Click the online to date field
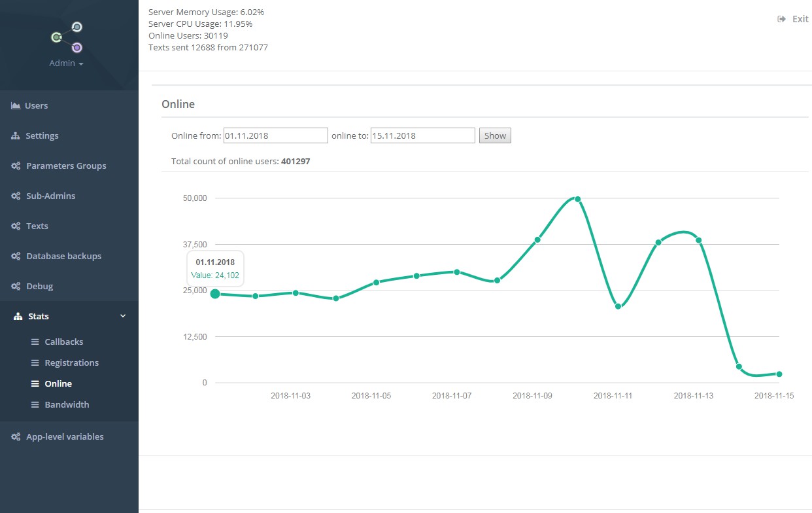 (x=422, y=135)
